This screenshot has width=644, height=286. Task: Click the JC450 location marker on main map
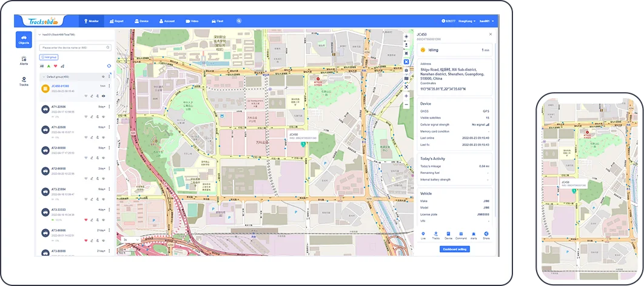coord(303,144)
